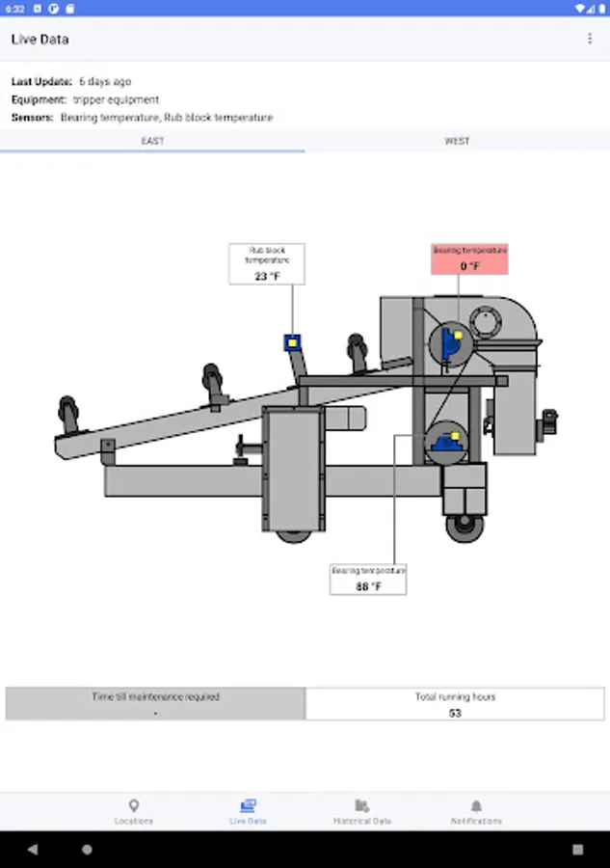Tap the Total running hours 53 cell
The height and width of the screenshot is (868, 610).
coord(455,704)
